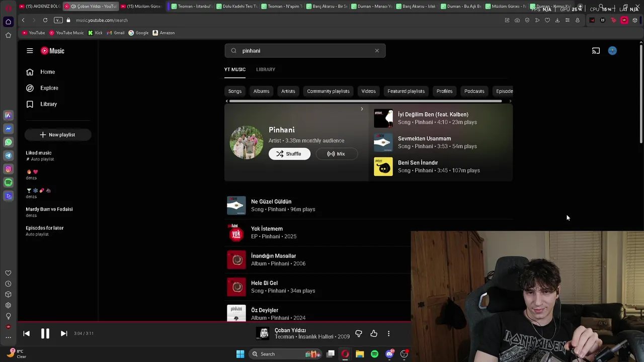Open the Pinhani artist avatar
644x362 pixels.
(x=247, y=142)
